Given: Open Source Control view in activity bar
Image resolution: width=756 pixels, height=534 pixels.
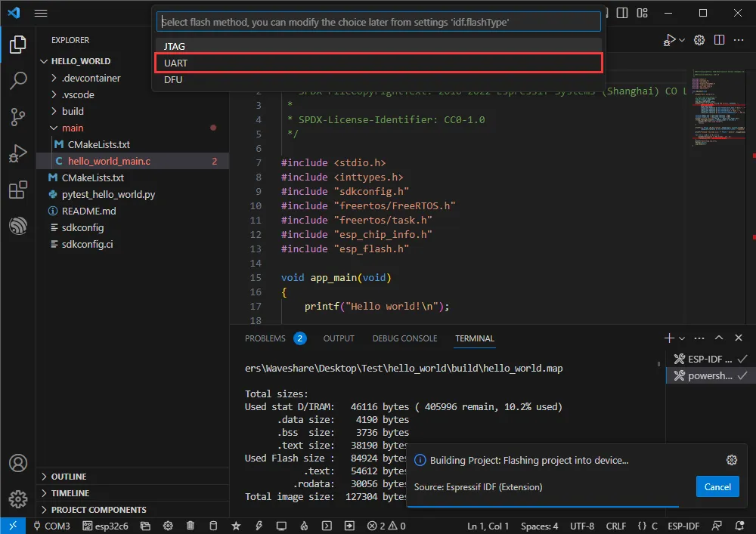Looking at the screenshot, I should 17,117.
